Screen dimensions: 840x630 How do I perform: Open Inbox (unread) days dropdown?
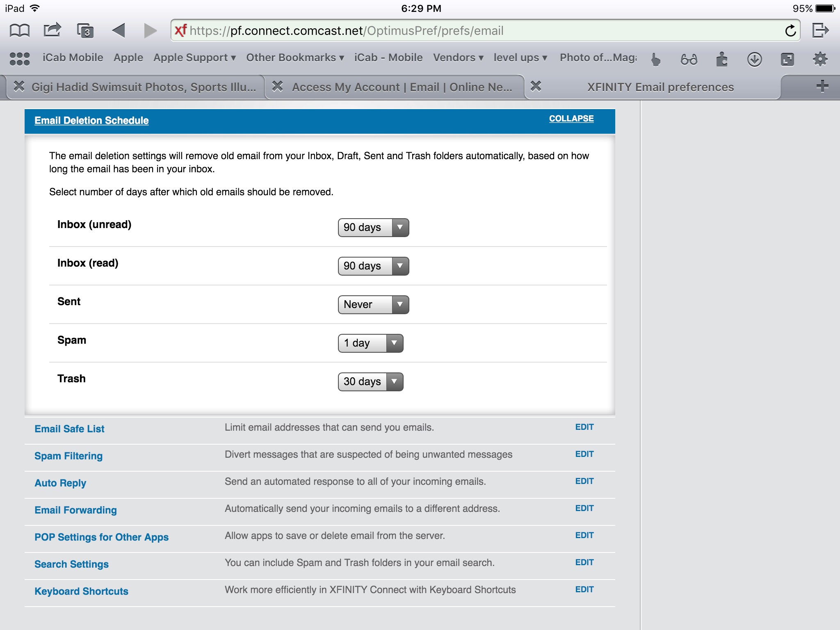pos(373,228)
